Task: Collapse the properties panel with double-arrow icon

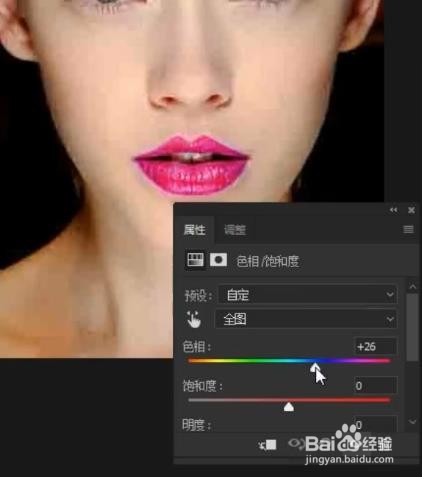Action: (394, 210)
